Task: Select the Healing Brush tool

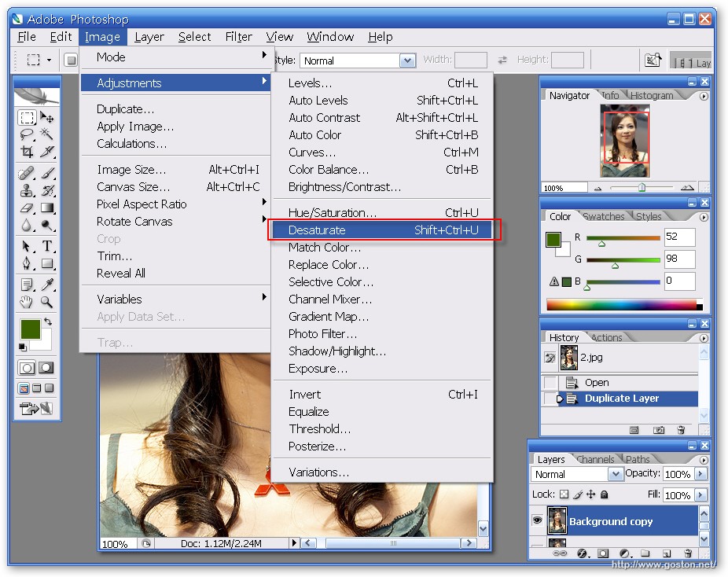Action: pos(27,174)
